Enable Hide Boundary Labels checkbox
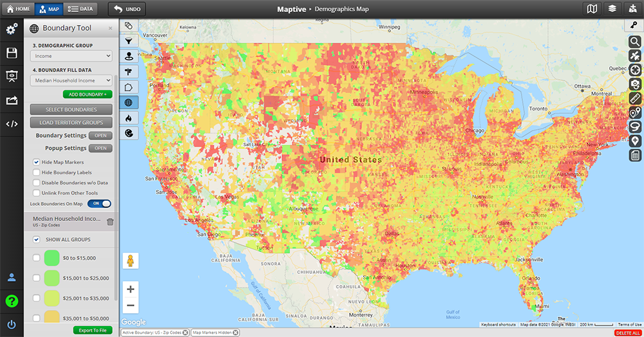 [37, 172]
